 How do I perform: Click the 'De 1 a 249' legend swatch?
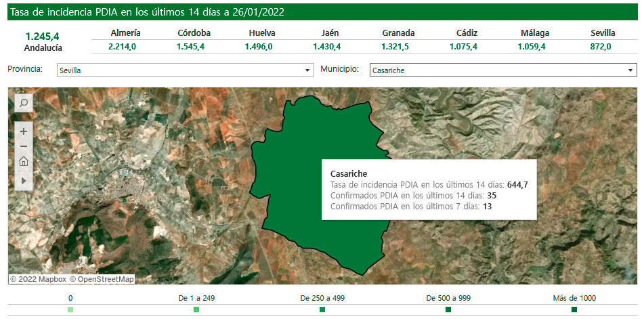(x=196, y=310)
